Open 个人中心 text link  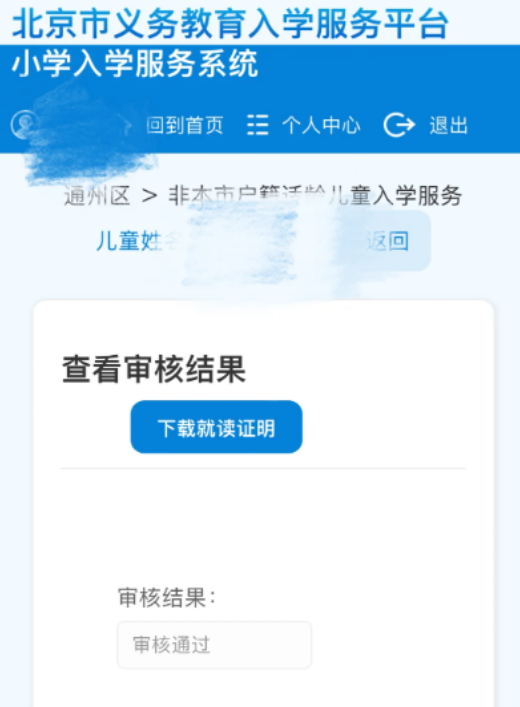(322, 125)
